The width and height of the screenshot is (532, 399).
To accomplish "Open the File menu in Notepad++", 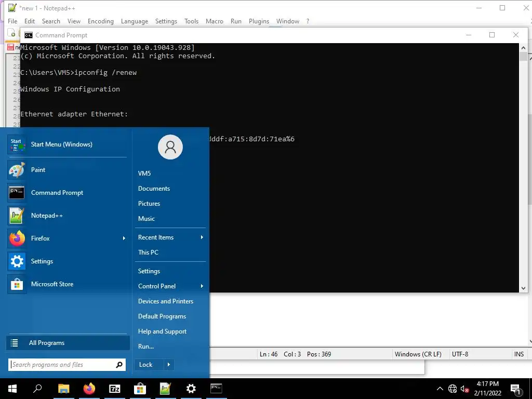I will (x=12, y=21).
